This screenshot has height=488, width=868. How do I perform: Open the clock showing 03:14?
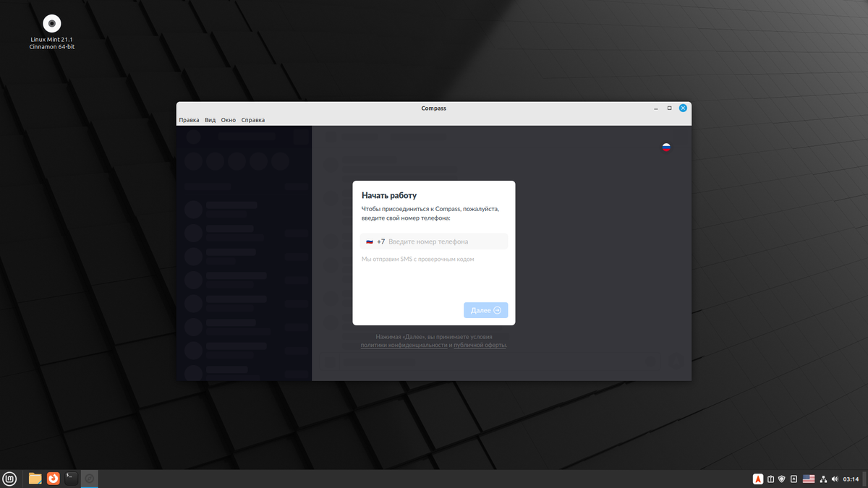pyautogui.click(x=851, y=479)
